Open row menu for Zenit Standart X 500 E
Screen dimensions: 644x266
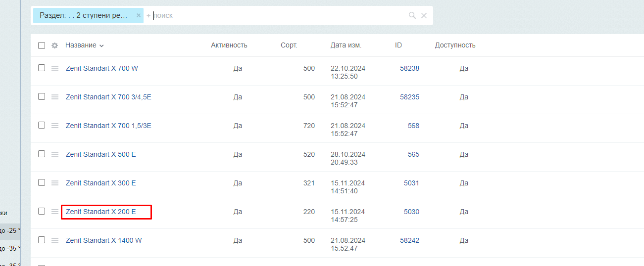(55, 154)
